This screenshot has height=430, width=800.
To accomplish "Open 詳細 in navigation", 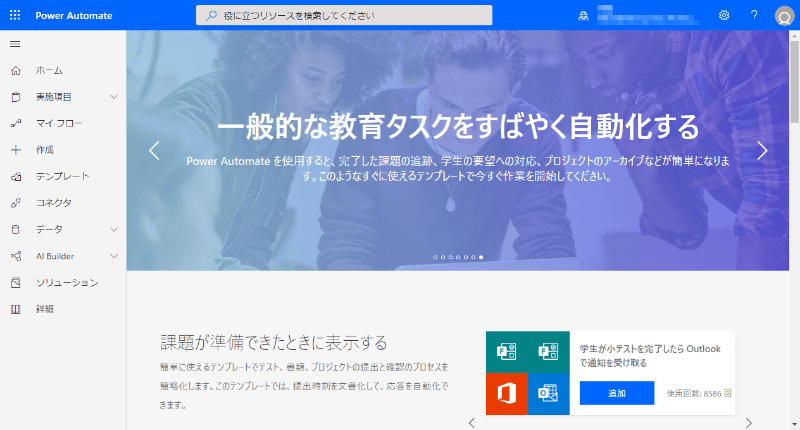I will (44, 309).
